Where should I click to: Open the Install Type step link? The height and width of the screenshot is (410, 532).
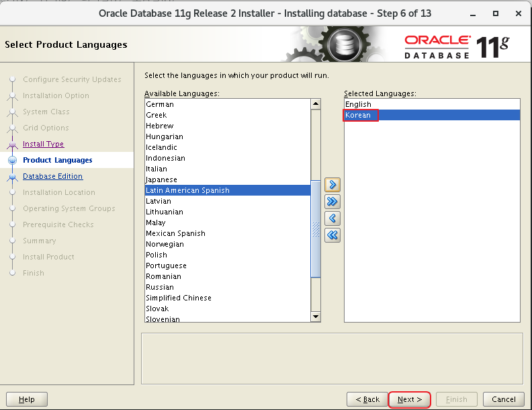[x=44, y=144]
